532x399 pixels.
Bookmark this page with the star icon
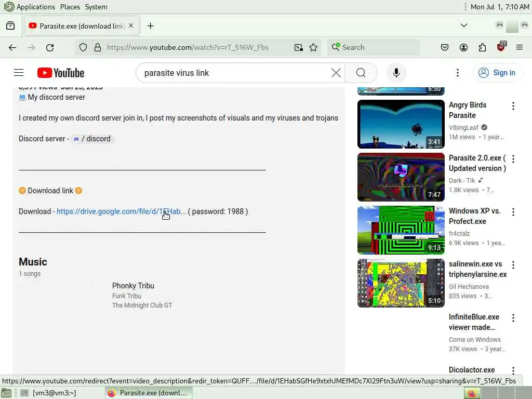pos(313,47)
